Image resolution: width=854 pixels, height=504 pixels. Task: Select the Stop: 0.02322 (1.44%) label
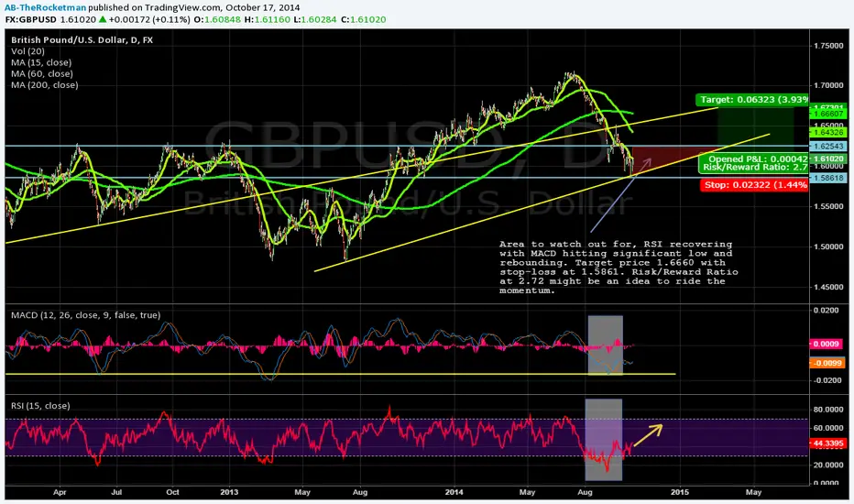pos(755,185)
